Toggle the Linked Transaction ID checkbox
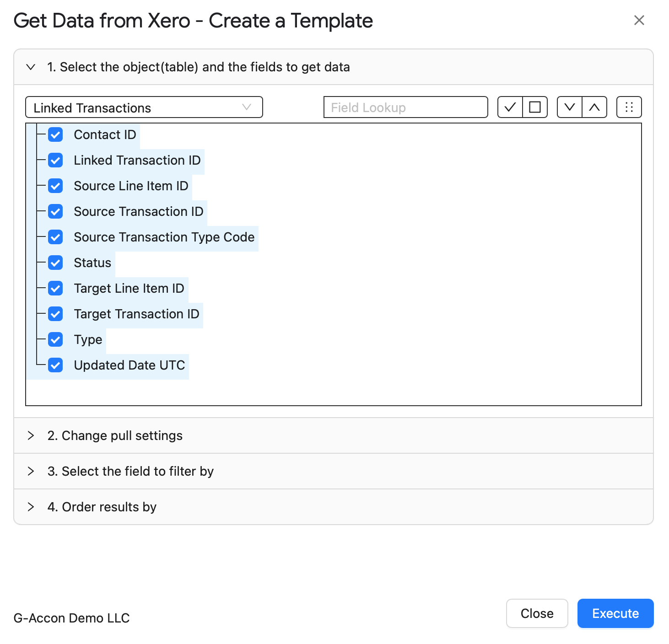This screenshot has width=669, height=644. (x=55, y=160)
